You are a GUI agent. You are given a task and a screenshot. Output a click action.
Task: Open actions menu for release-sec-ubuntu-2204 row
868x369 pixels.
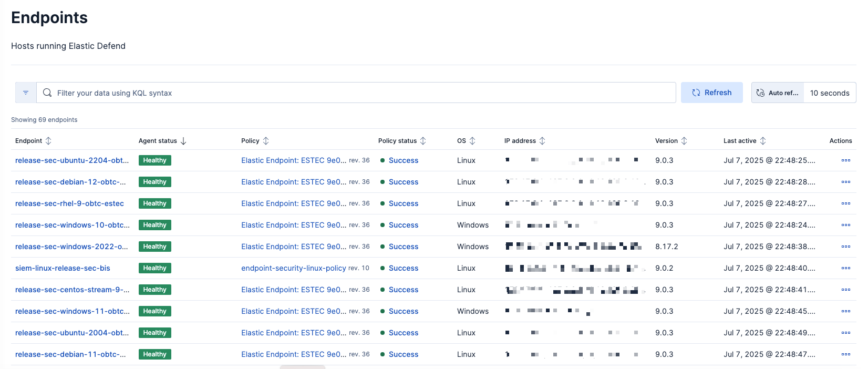845,160
